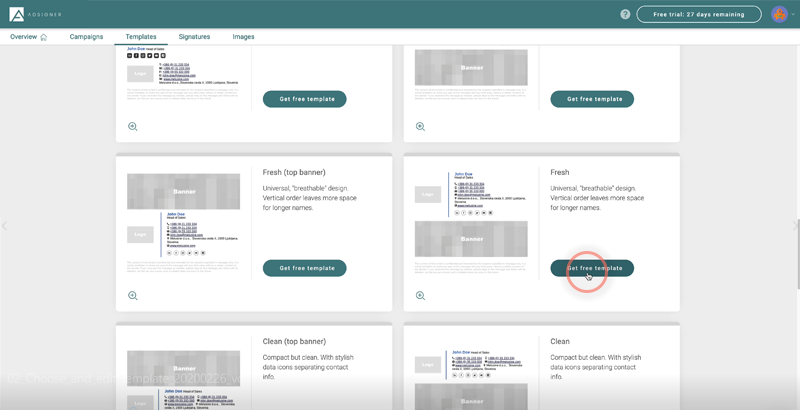Click the zoom icon in the top-right template card
The width and height of the screenshot is (800, 410).
click(x=420, y=127)
